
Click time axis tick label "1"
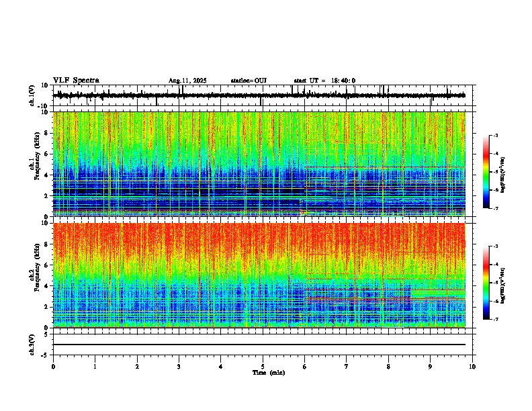coord(95,367)
